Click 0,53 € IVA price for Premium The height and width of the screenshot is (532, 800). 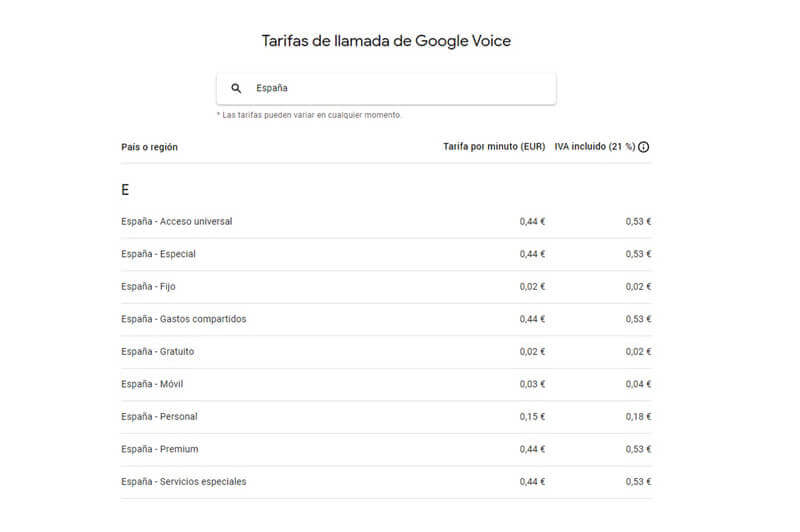coord(638,449)
